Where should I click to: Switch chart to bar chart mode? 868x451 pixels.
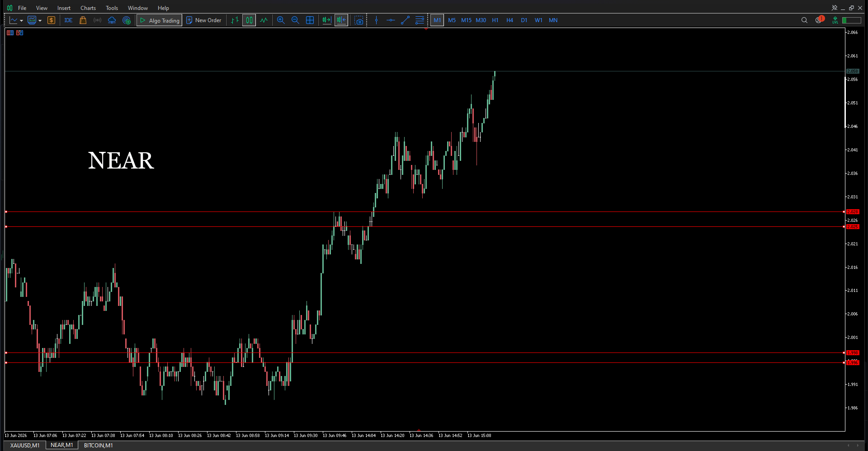pyautogui.click(x=235, y=20)
